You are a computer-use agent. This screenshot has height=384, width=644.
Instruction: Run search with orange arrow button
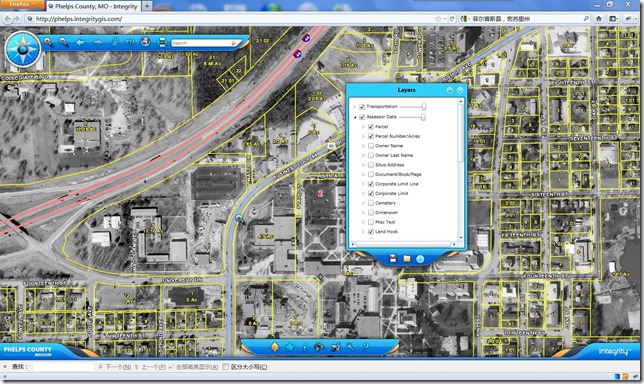pyautogui.click(x=235, y=43)
